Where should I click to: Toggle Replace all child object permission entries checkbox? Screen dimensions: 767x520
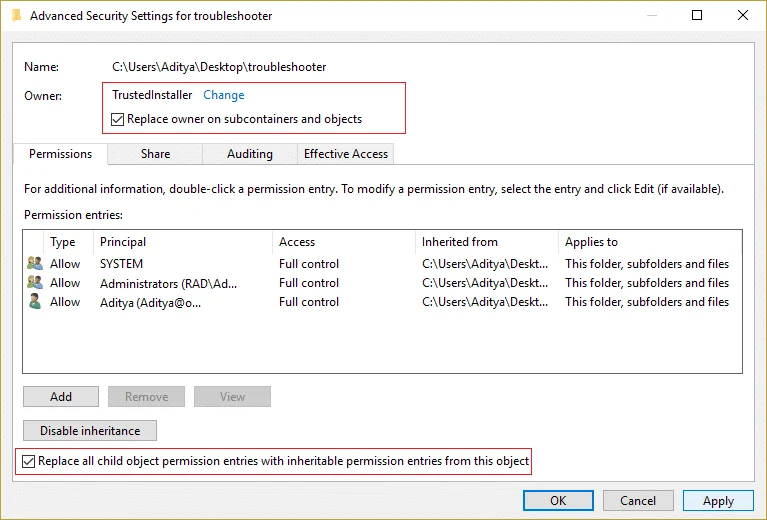(x=28, y=461)
